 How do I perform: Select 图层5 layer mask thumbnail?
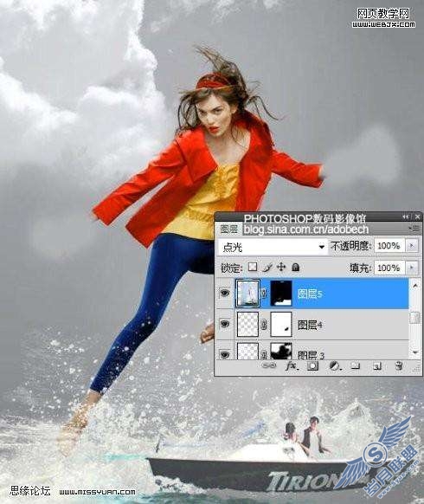tap(281, 293)
